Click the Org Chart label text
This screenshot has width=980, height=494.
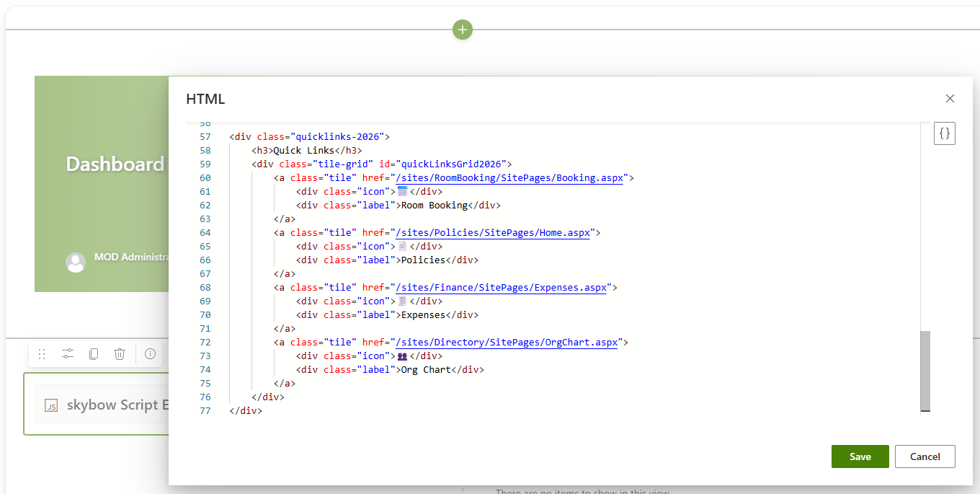[x=426, y=369]
